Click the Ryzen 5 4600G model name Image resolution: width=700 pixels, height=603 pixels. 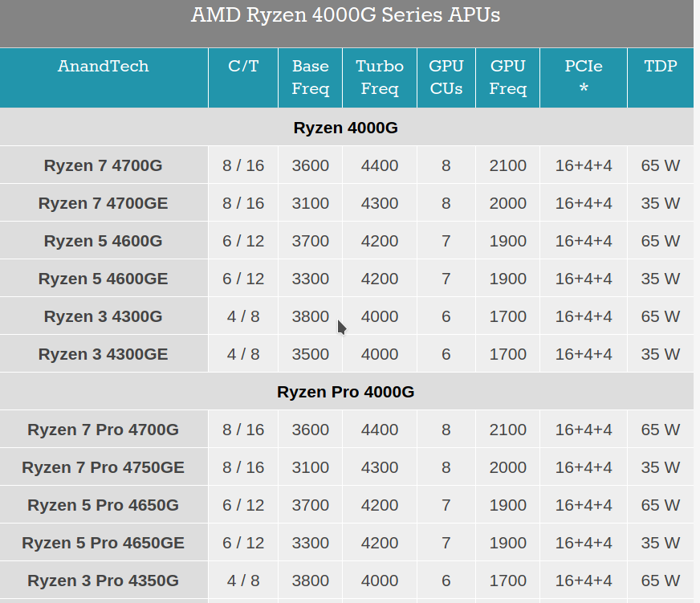103,241
